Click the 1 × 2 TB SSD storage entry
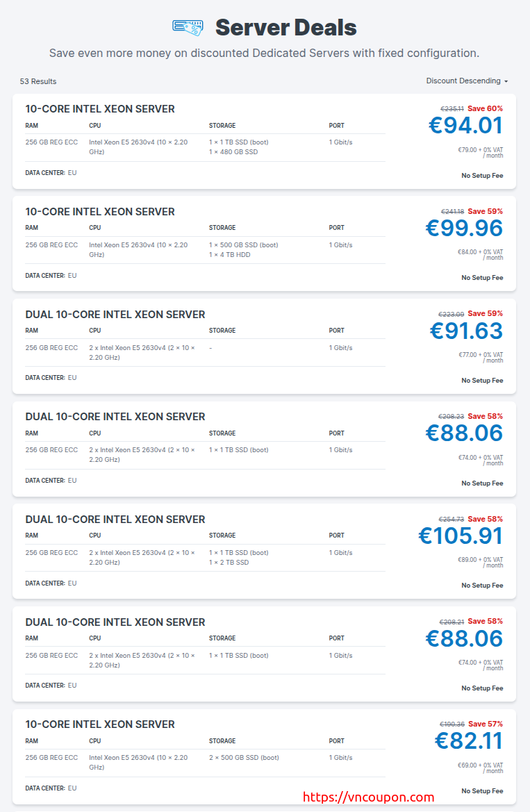Viewport: 530px width, 812px height. [x=229, y=563]
